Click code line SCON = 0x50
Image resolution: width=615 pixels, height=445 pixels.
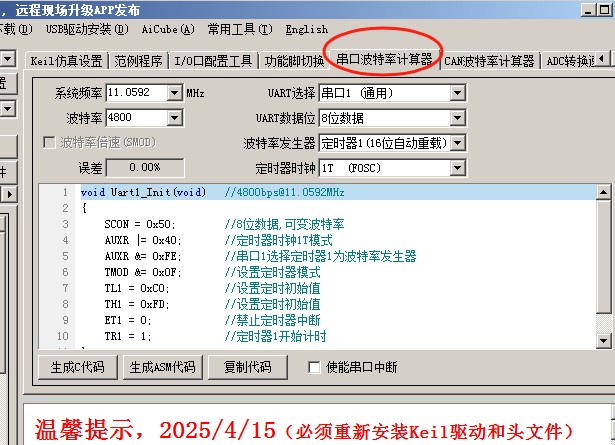[x=140, y=224]
